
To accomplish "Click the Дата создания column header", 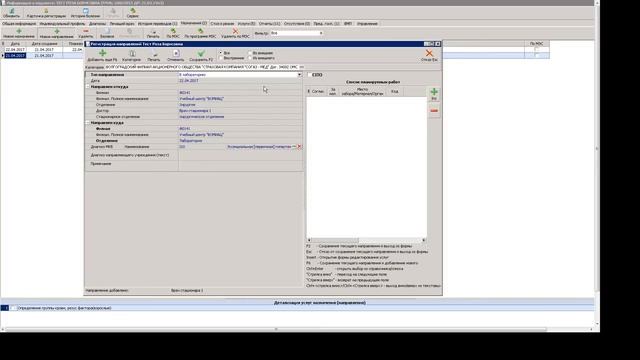I will 44,44.
